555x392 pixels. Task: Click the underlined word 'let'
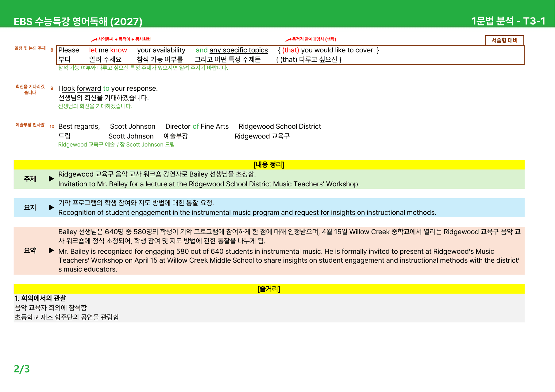tap(93, 50)
